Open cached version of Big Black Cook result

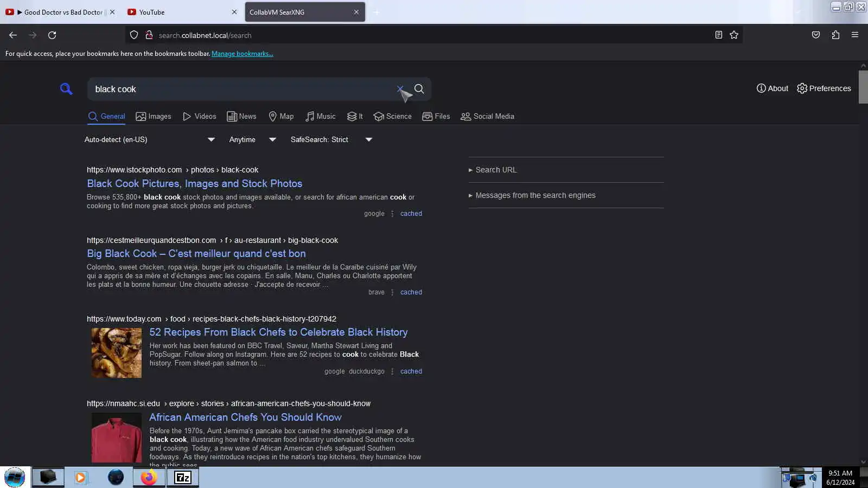pos(411,292)
